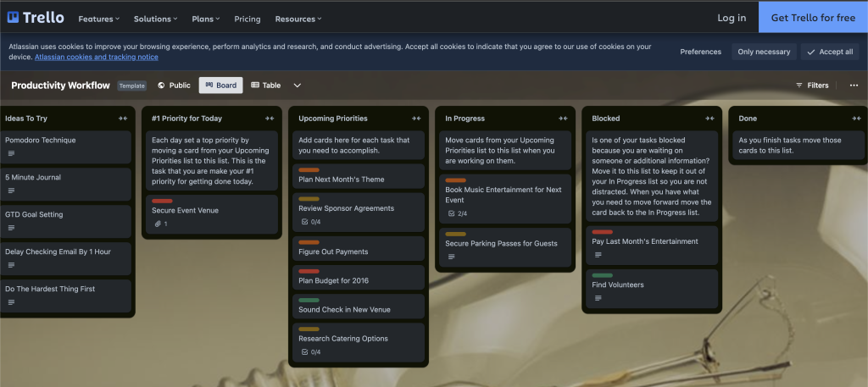Open the Plans dropdown menu
The height and width of the screenshot is (387, 868).
(x=206, y=19)
